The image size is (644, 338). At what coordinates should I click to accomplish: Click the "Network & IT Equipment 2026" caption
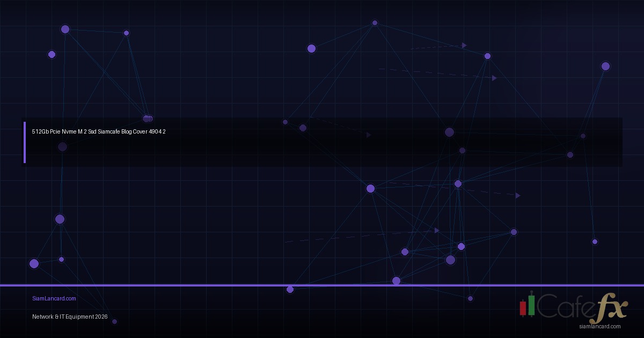(x=70, y=317)
